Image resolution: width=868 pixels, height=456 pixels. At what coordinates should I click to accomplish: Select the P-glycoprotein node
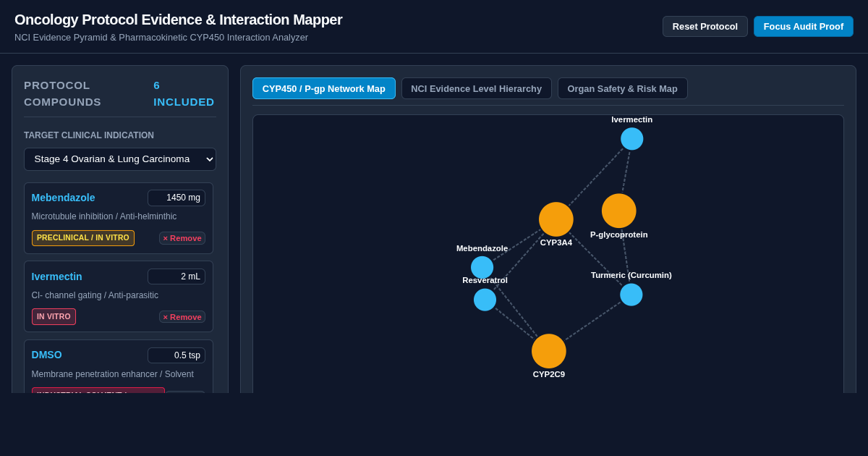click(619, 211)
